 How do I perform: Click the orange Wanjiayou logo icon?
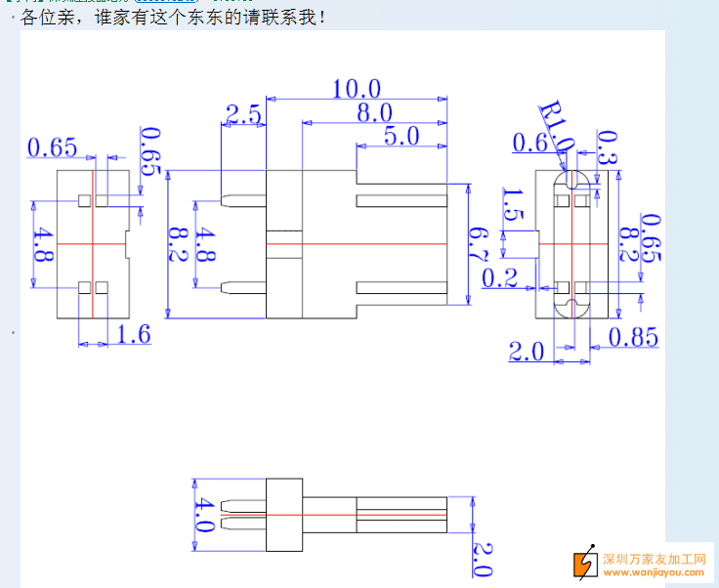584,564
